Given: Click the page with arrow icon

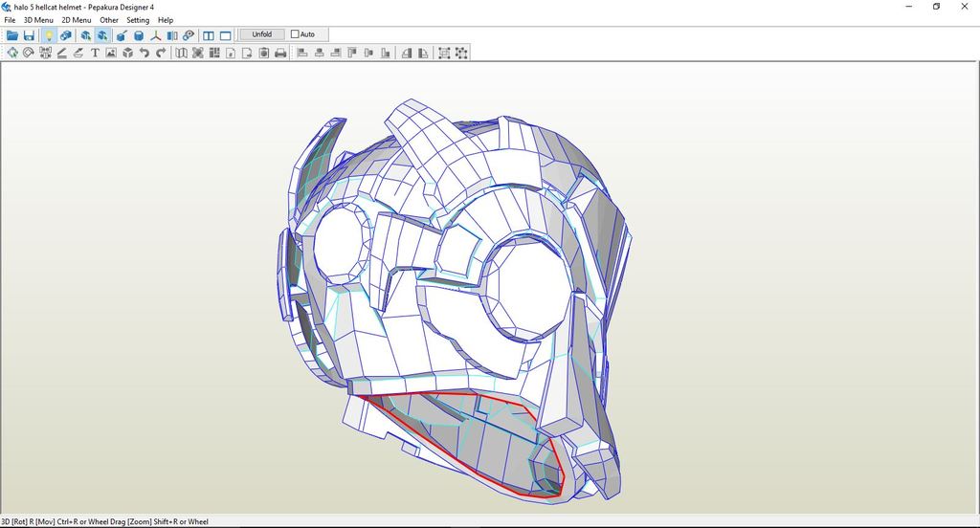Looking at the screenshot, I should tap(248, 54).
